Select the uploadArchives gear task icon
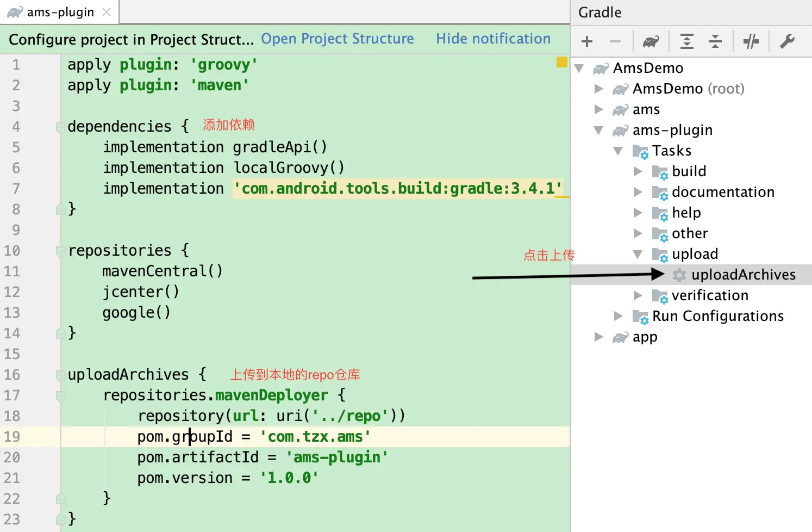The image size is (812, 532). [679, 275]
